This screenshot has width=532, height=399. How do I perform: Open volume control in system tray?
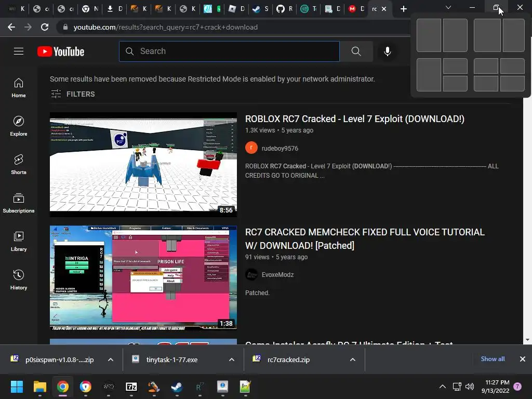point(470,387)
